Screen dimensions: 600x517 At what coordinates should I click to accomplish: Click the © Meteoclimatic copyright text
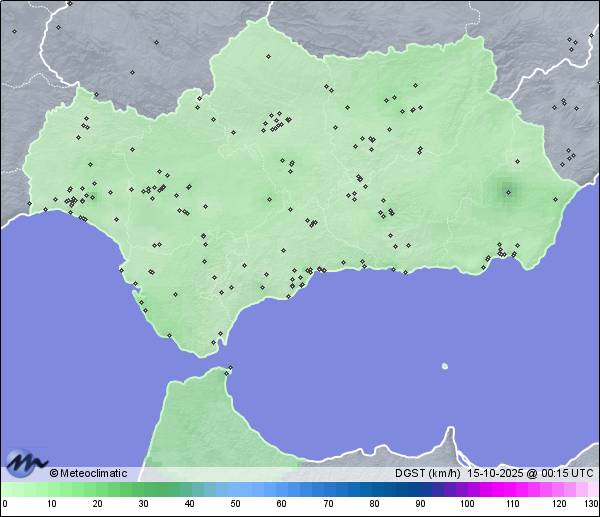coord(88,473)
